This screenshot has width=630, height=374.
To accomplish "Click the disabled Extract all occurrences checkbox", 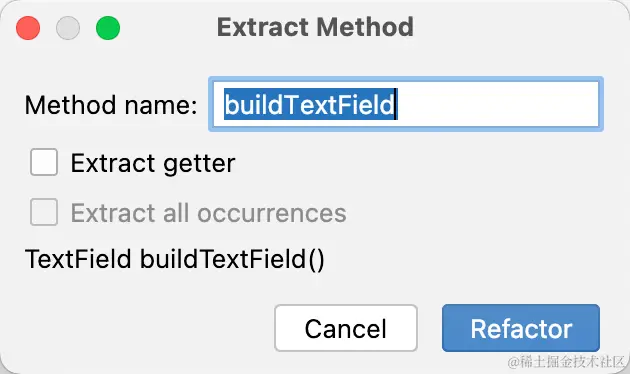I will point(44,212).
